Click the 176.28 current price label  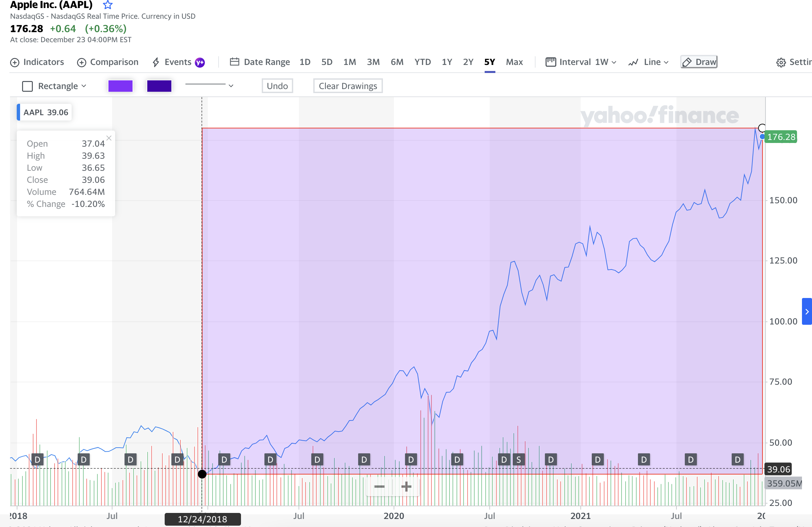(x=781, y=137)
